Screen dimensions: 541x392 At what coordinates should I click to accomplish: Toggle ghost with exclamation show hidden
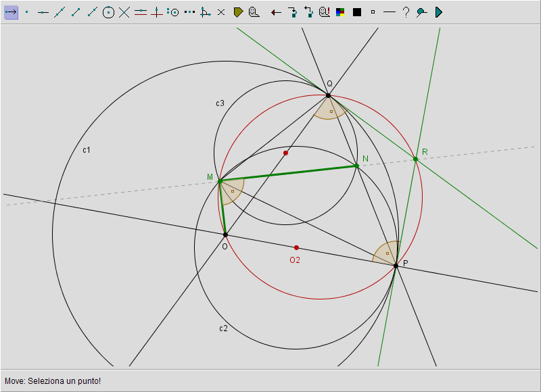pyautogui.click(x=325, y=12)
